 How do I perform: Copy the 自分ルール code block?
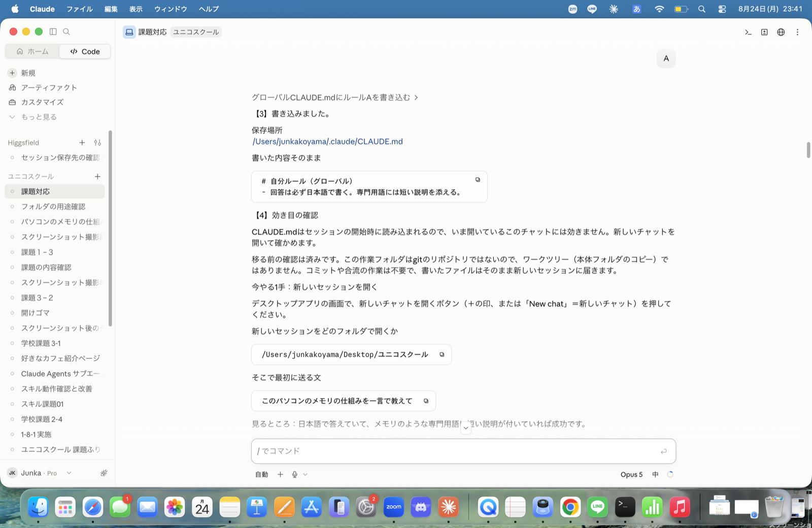coord(478,180)
